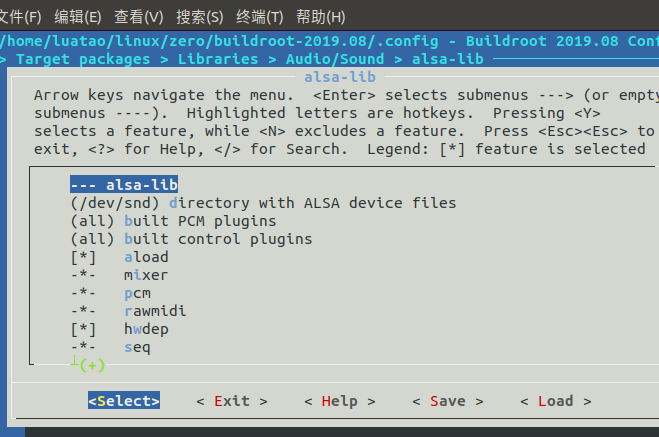Viewport: 659px width, 437px height.
Task: Toggle the aload checkbox
Action: tap(83, 257)
